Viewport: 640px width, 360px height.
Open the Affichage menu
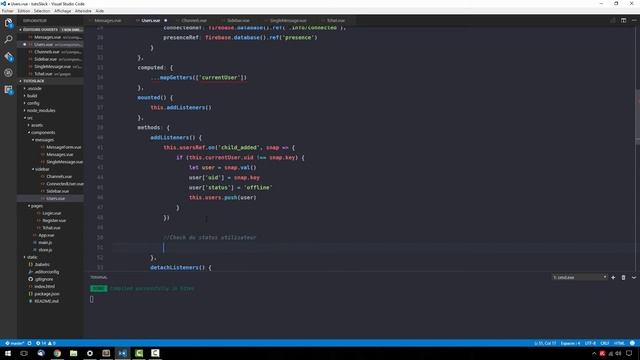click(x=62, y=11)
